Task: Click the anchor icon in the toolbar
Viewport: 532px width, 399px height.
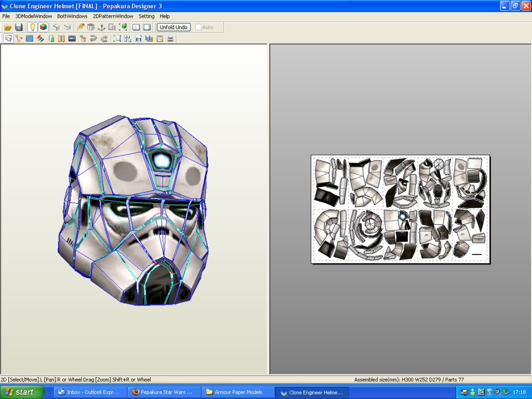Action: click(x=101, y=27)
